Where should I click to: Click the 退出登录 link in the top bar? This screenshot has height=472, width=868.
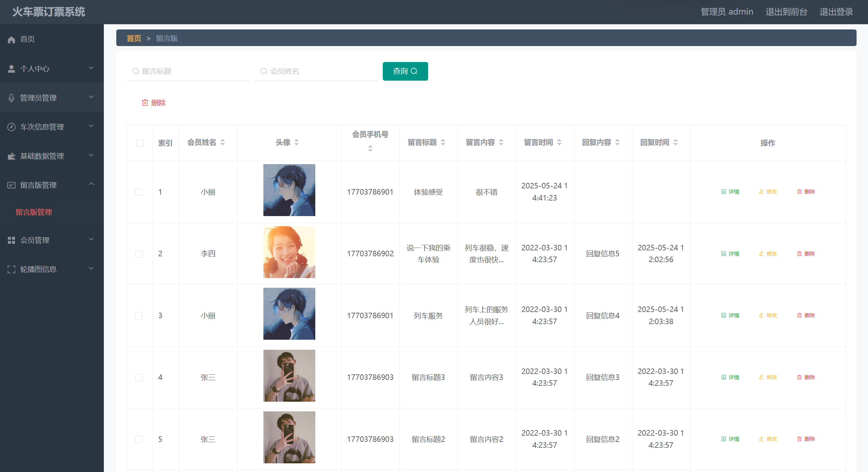[x=836, y=12]
